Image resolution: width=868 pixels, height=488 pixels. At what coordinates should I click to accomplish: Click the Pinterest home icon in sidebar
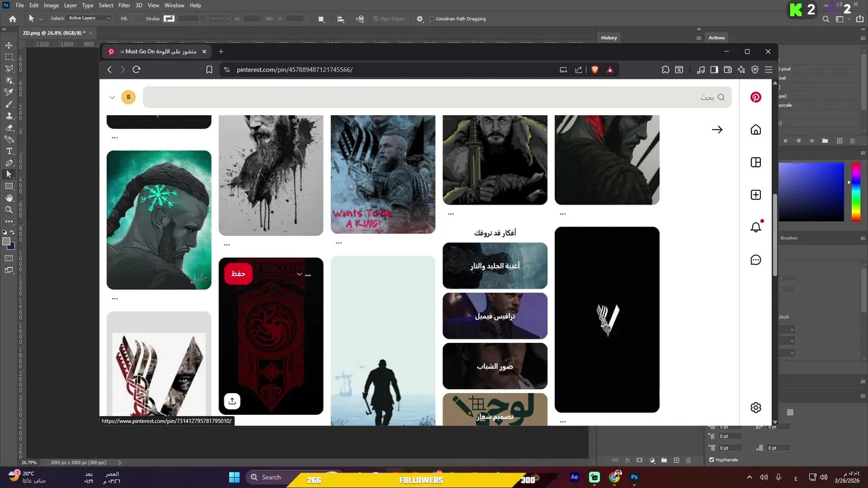coord(755,129)
